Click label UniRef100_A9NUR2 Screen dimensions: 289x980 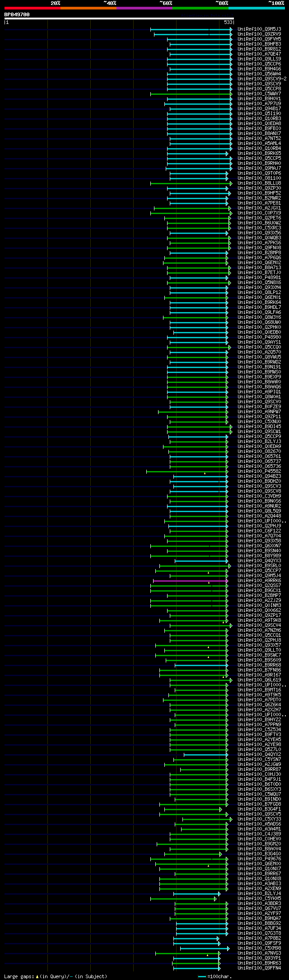(259, 506)
